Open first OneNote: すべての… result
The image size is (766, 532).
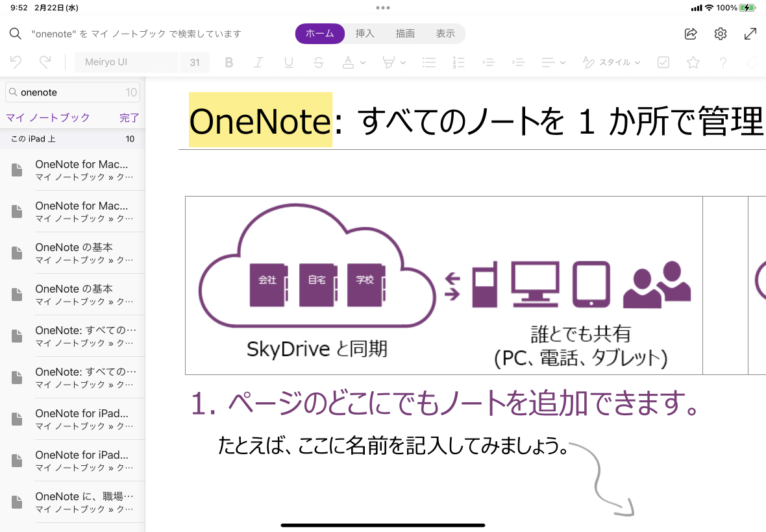click(73, 336)
